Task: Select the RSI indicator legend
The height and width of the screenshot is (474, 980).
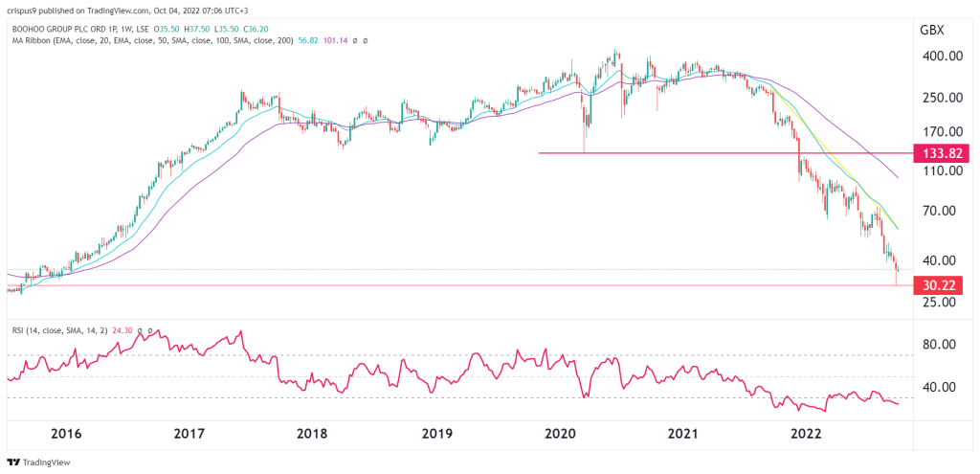Action: click(x=62, y=329)
